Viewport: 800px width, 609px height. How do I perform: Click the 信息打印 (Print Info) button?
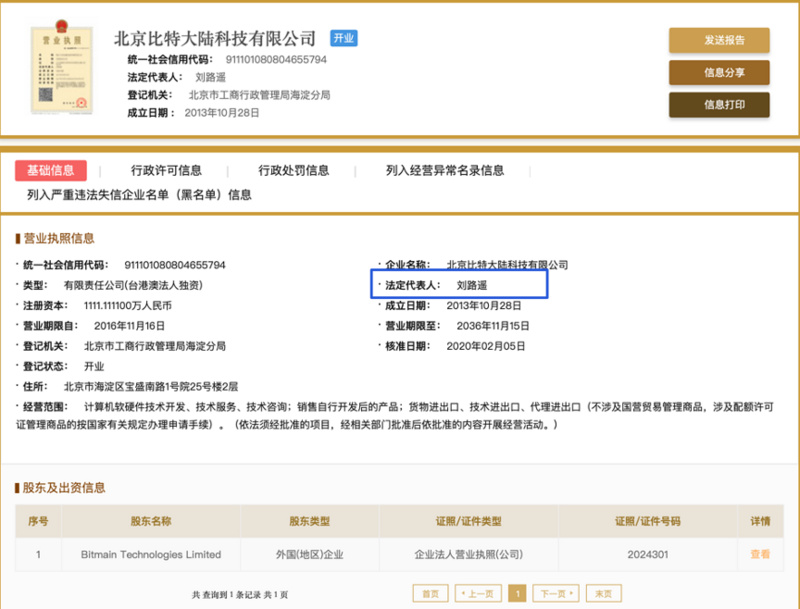(x=718, y=103)
